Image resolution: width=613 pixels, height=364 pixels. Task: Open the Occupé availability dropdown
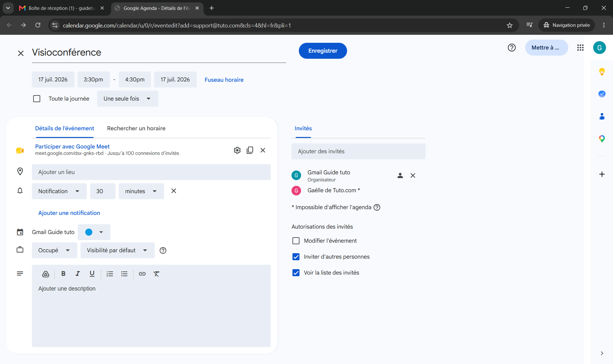[x=55, y=250]
